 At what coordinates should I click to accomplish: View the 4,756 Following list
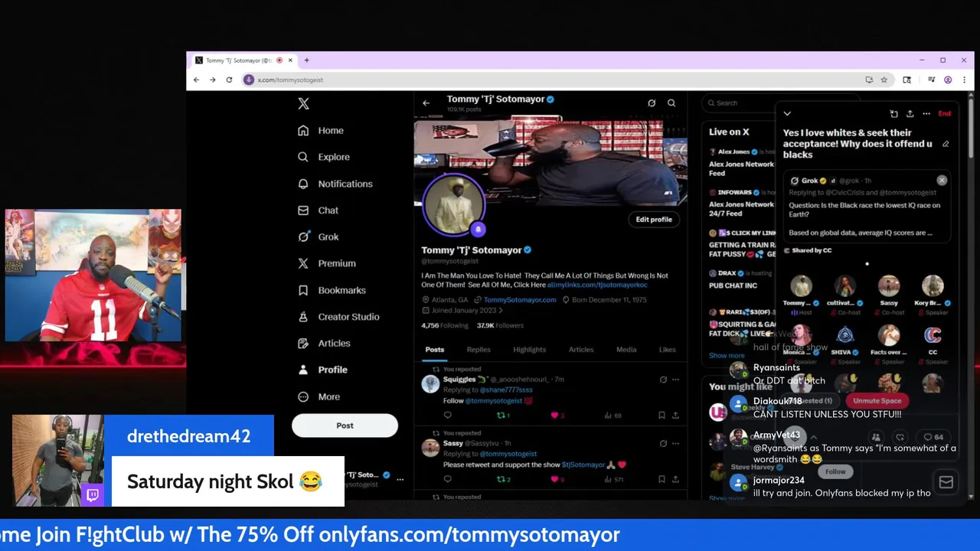445,325
